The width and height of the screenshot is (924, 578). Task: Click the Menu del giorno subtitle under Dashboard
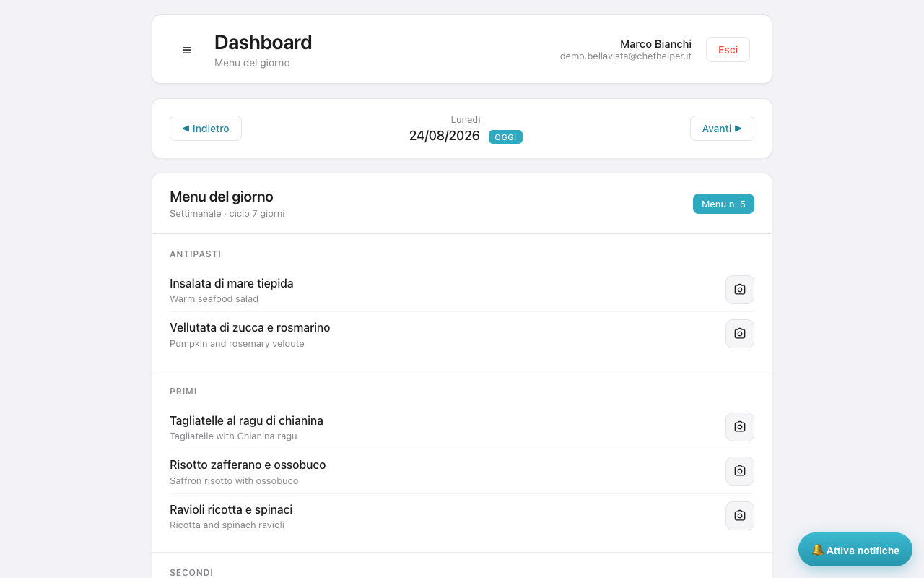pos(252,63)
